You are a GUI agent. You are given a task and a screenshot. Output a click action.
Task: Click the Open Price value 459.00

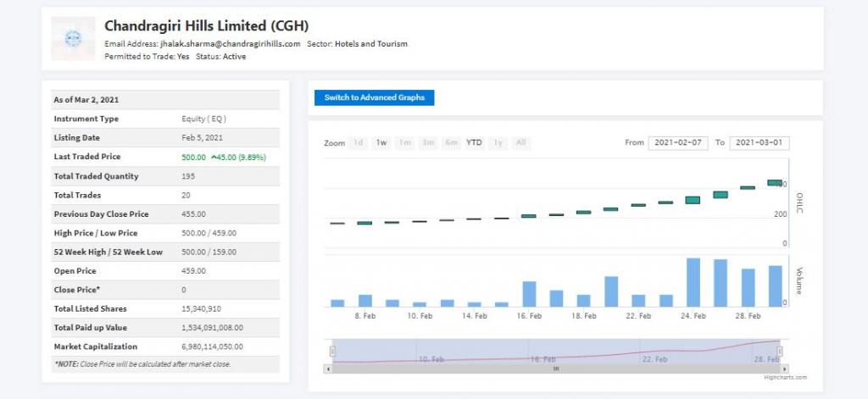click(x=194, y=271)
